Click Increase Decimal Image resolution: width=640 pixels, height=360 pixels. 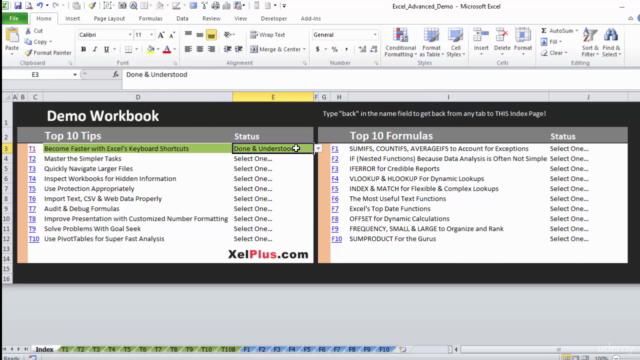tap(362, 49)
